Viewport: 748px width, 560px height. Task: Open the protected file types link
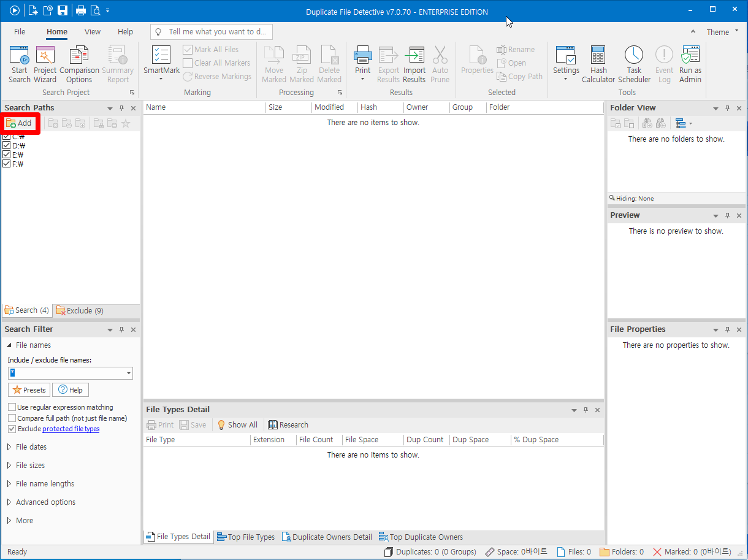[71, 429]
